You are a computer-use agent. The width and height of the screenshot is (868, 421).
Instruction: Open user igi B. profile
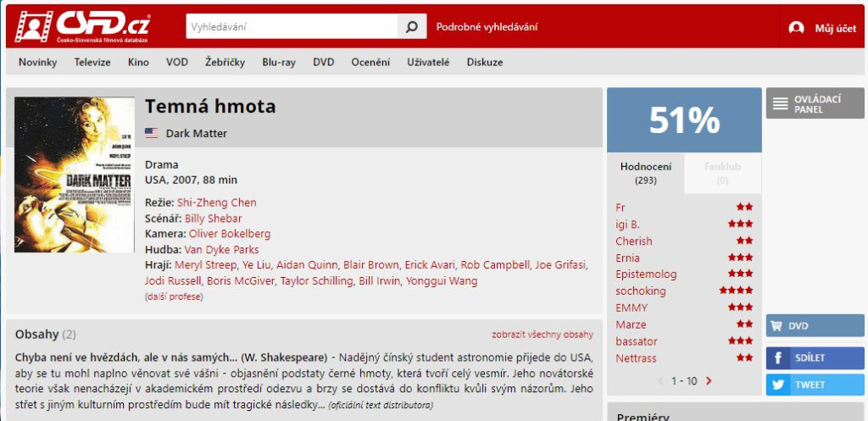click(627, 224)
